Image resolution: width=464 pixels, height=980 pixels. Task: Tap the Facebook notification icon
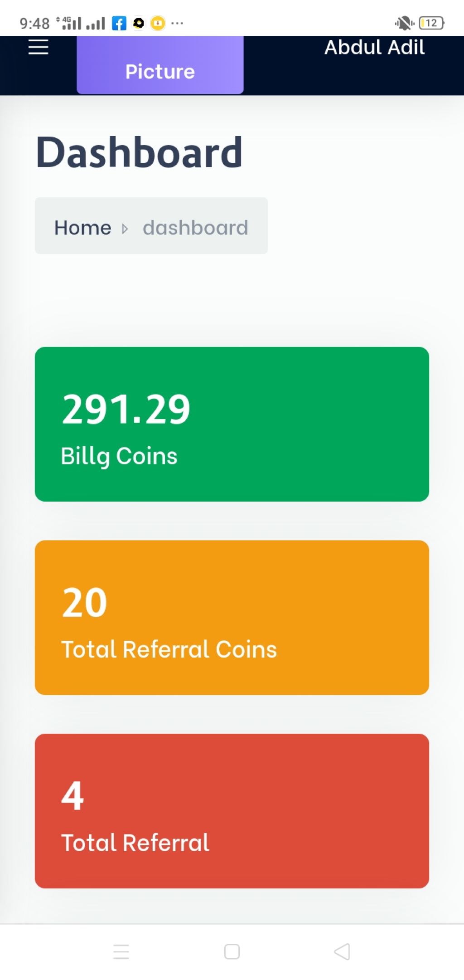[x=119, y=23]
